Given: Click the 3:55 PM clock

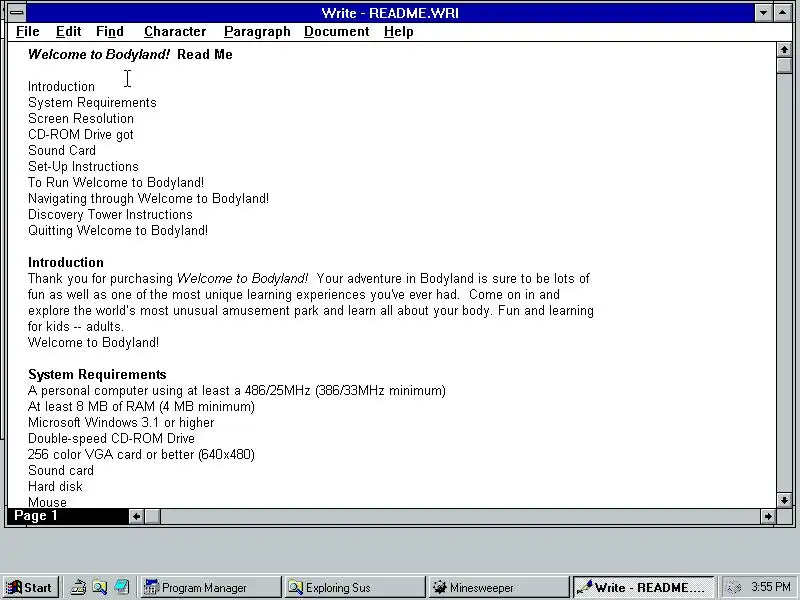Looking at the screenshot, I should [x=770, y=587].
